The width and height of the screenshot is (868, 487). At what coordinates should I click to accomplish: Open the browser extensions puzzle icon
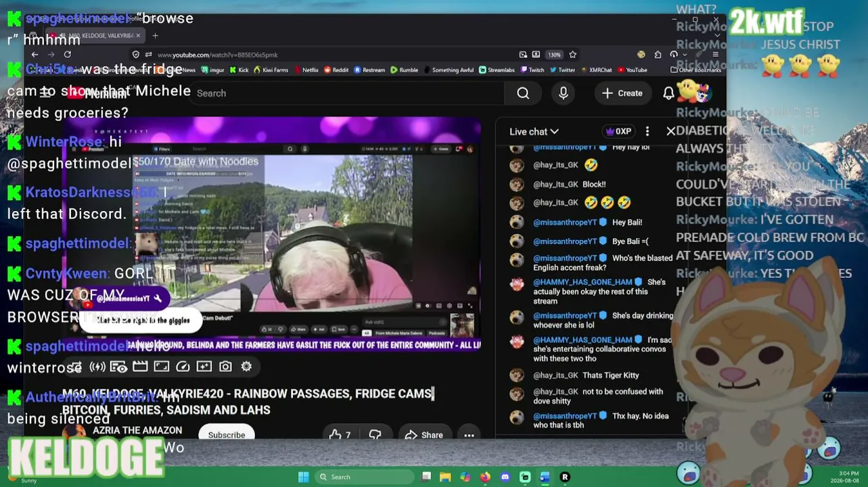click(657, 55)
